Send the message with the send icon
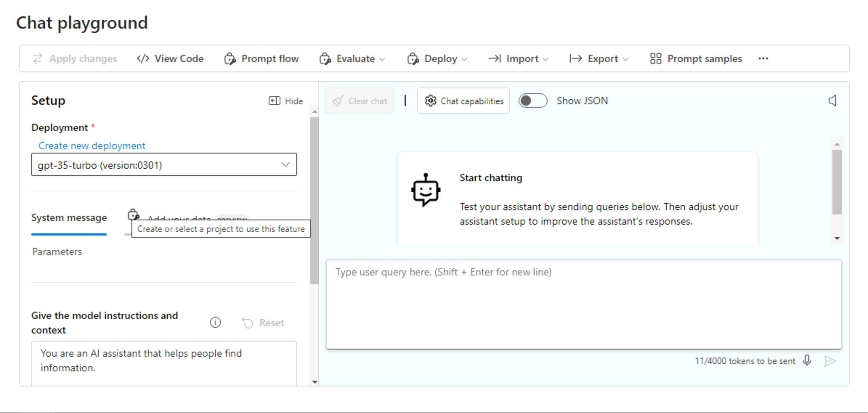Viewport: 868px width, 413px height. click(x=830, y=361)
